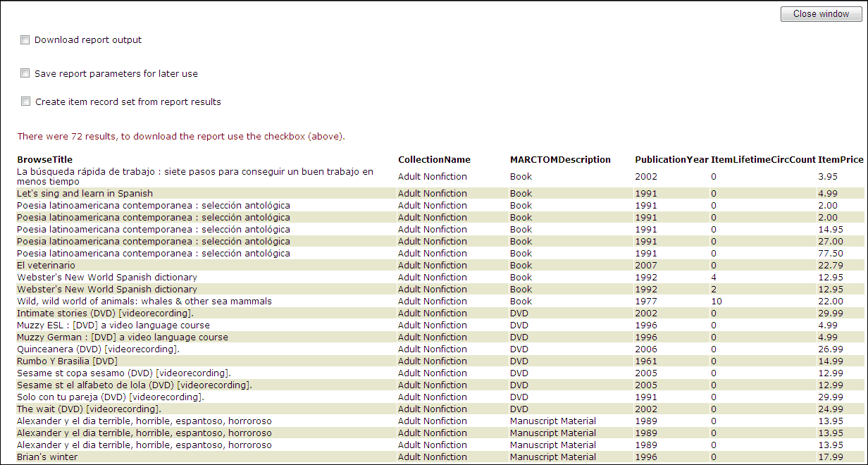
Task: Select the MARCTOMDescription column header
Action: point(560,160)
